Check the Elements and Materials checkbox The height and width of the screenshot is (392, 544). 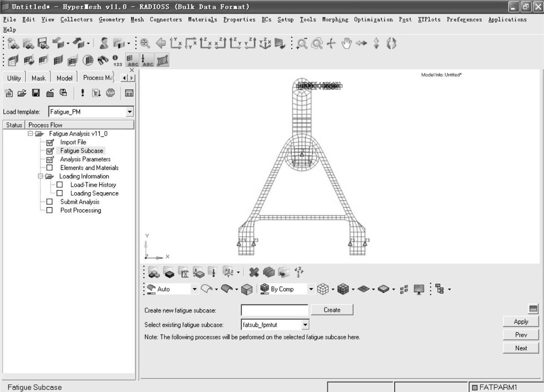[50, 168]
